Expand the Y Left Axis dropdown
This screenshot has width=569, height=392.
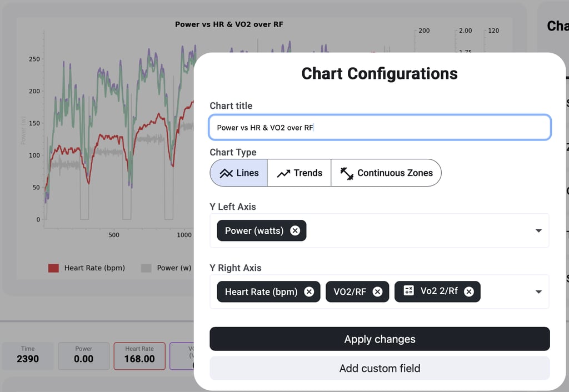pos(538,230)
